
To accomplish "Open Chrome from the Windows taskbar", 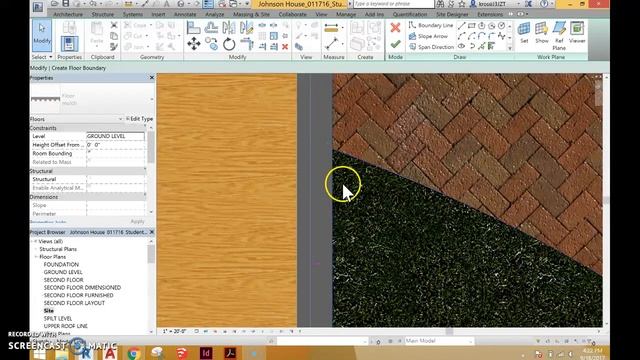I will tap(134, 353).
